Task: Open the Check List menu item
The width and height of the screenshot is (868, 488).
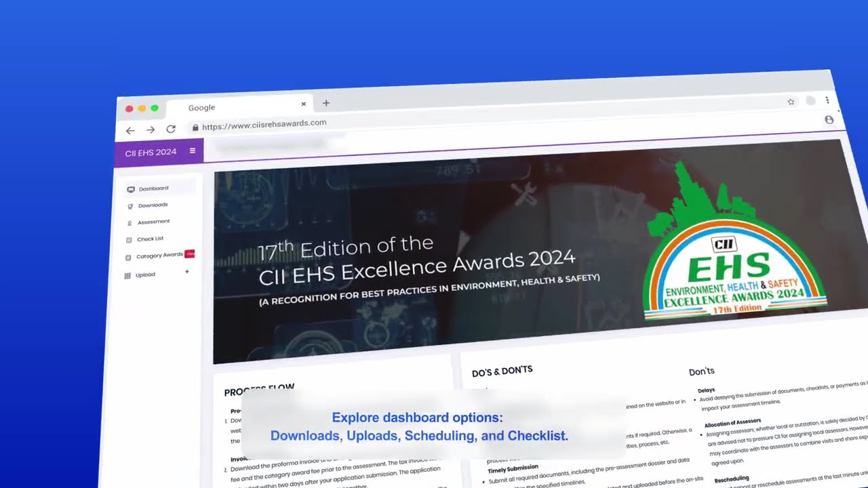Action: 150,239
